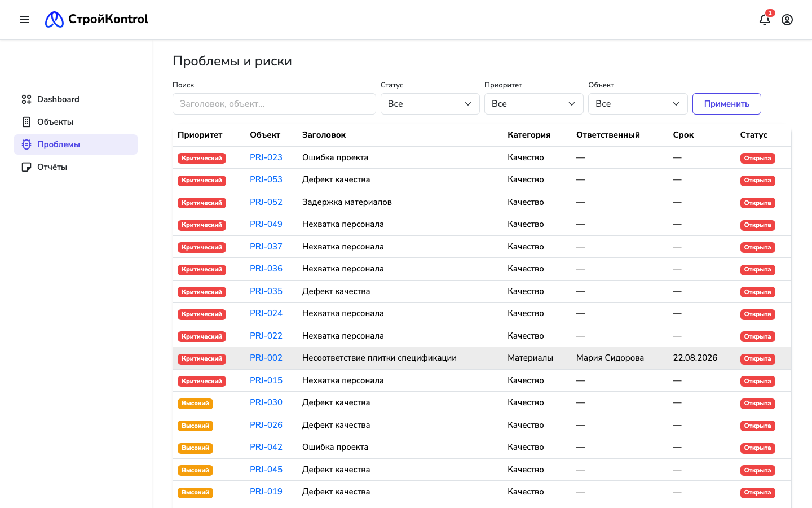Click Критический badge in PRJ-015 row

202,381
